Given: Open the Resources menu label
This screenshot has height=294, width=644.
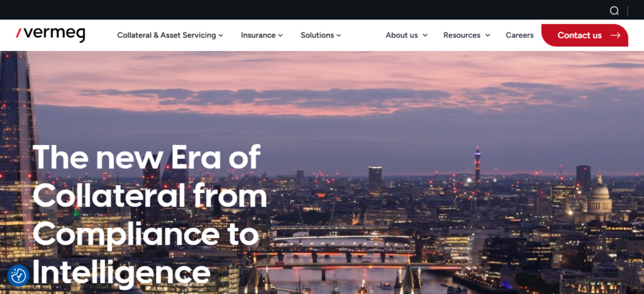Looking at the screenshot, I should [462, 35].
